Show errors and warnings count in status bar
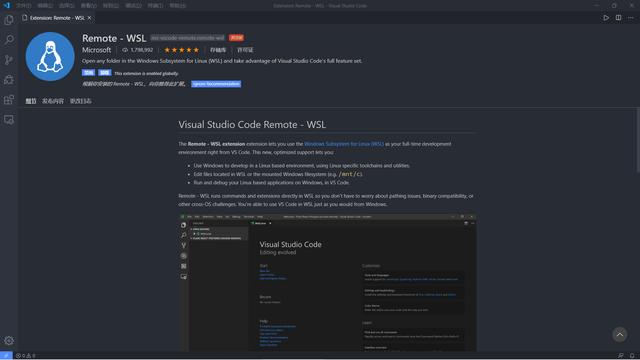 coord(25,356)
